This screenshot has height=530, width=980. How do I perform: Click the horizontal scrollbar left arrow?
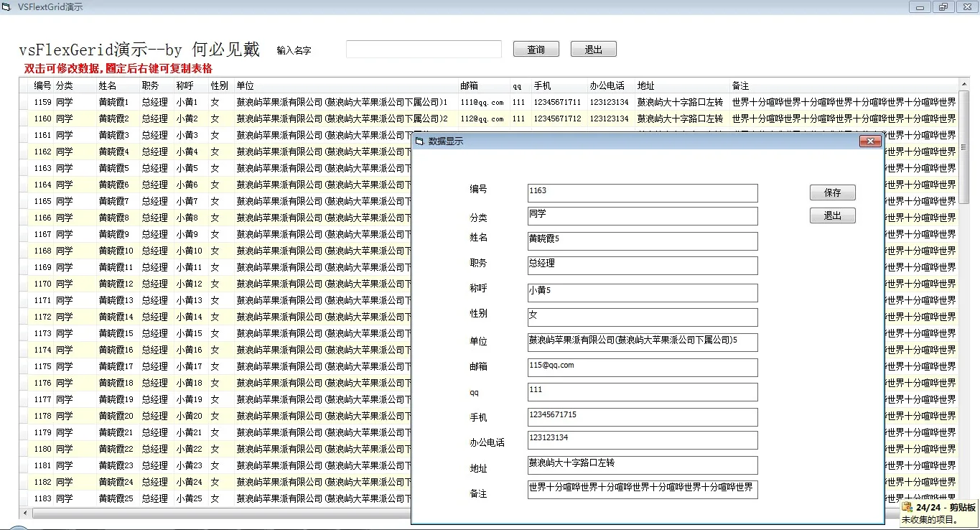click(25, 513)
